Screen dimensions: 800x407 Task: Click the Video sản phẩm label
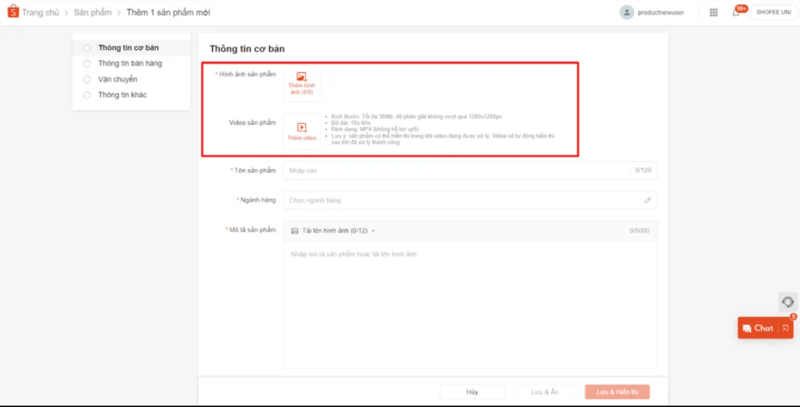(x=252, y=122)
